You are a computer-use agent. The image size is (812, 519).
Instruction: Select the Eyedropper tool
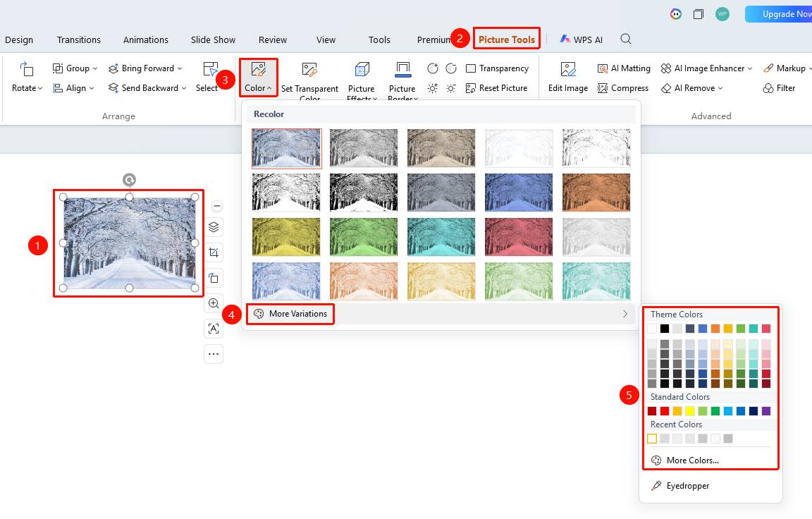[x=680, y=486]
